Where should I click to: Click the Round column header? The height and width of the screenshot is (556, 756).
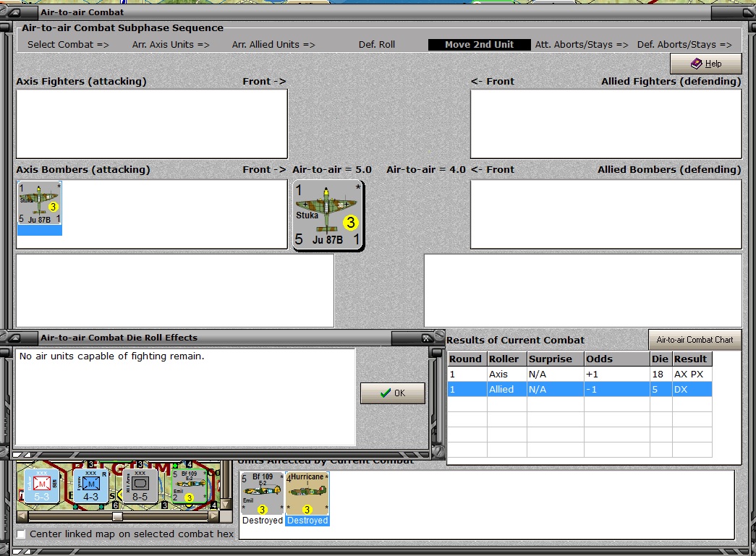(467, 359)
